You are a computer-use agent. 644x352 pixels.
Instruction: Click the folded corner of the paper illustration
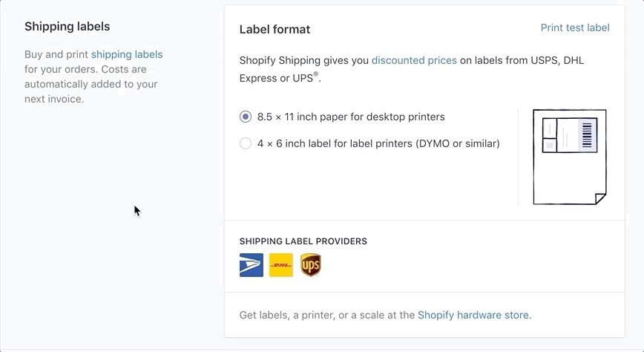pos(601,198)
